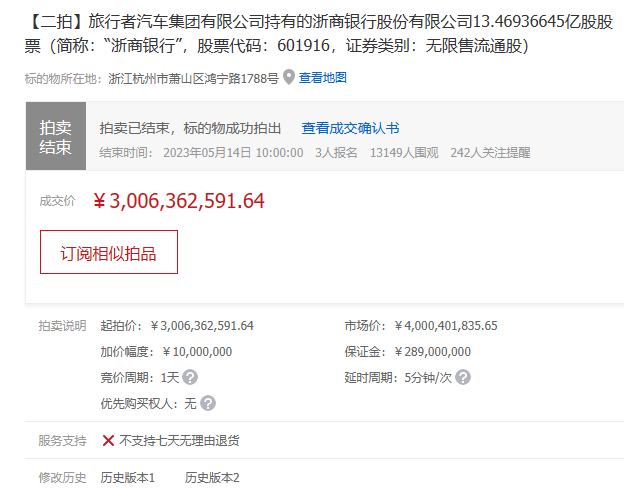Click red X icon beside 不支持七天无理由退货
624x497 pixels.
[x=108, y=440]
